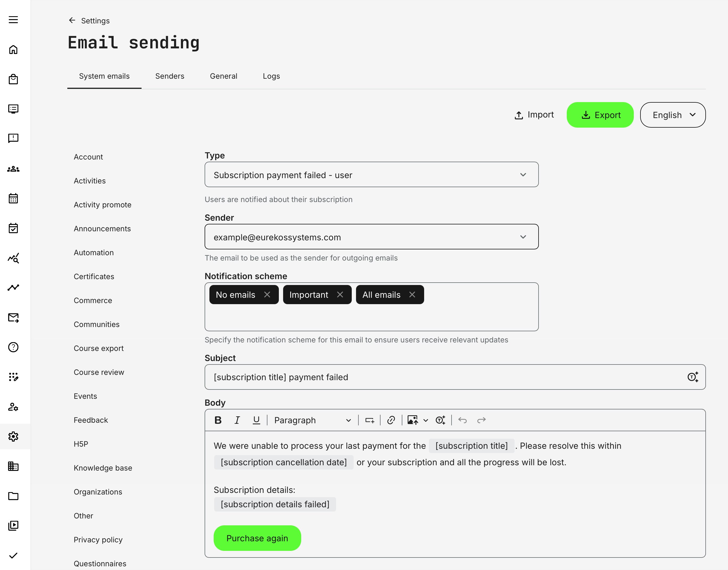The width and height of the screenshot is (728, 570).
Task: Go to Home via sidebar icon
Action: tap(13, 50)
